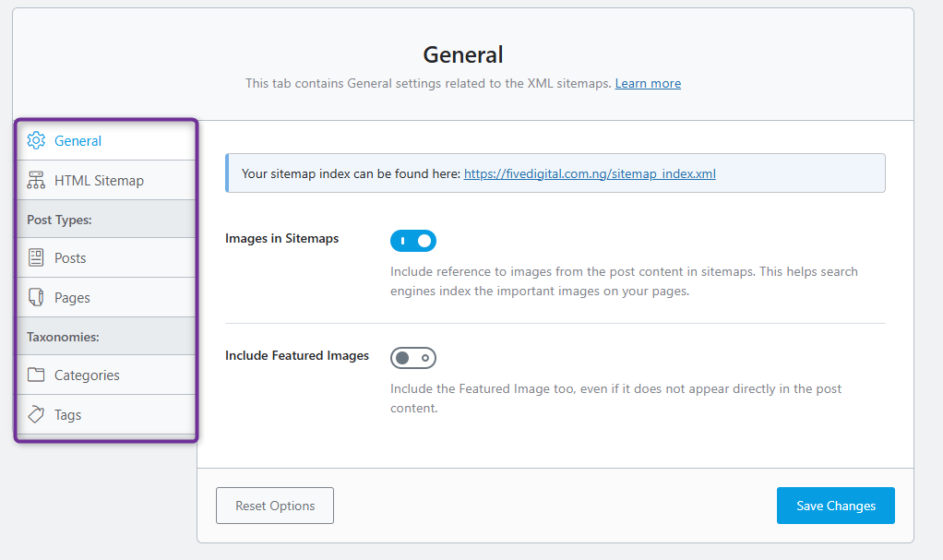943x560 pixels.
Task: Open the General tab label
Action: pos(78,141)
